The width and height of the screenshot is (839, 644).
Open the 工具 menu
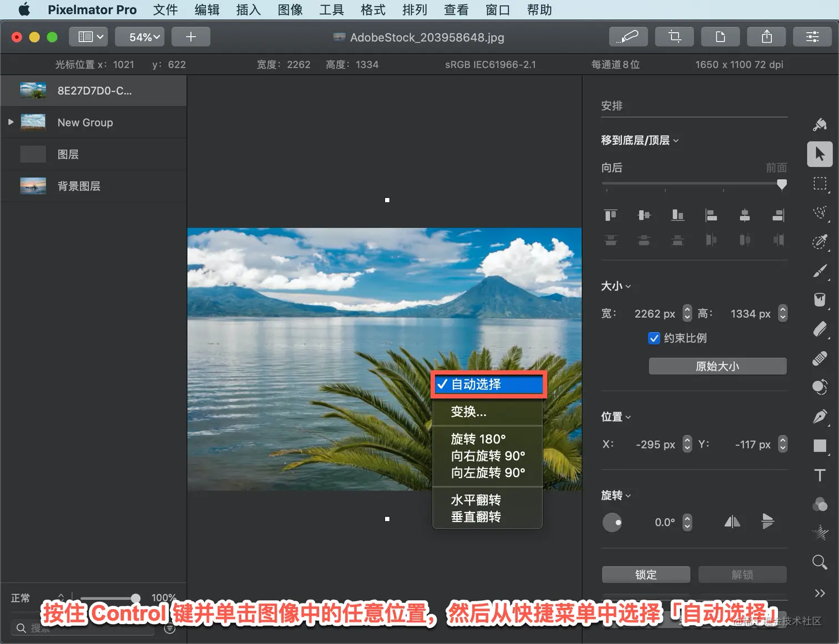pos(332,10)
